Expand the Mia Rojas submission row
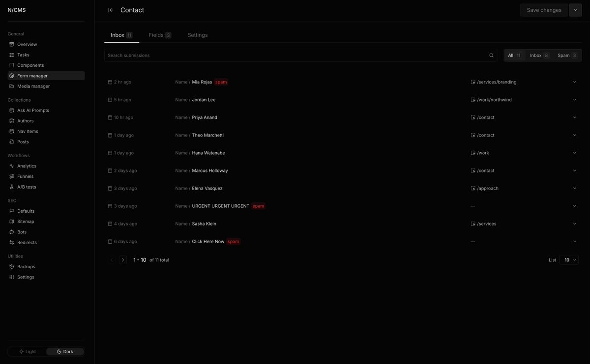Viewport: 590px width, 364px height. 574,82
